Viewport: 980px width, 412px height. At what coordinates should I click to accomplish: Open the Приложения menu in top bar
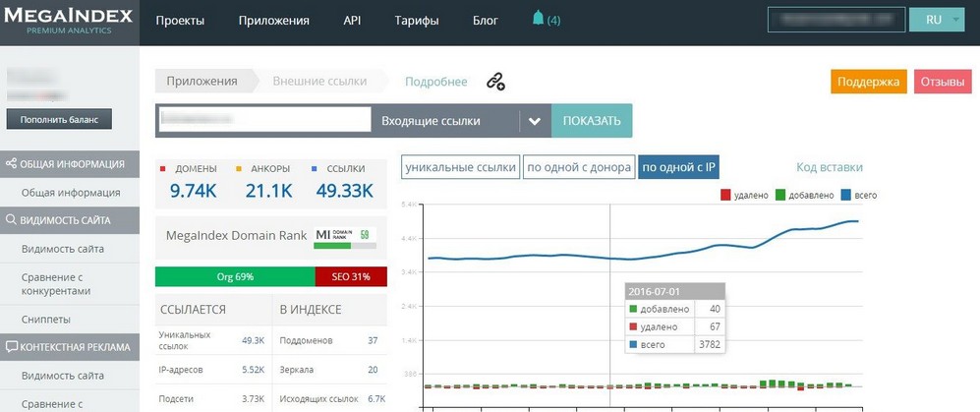pyautogui.click(x=273, y=20)
